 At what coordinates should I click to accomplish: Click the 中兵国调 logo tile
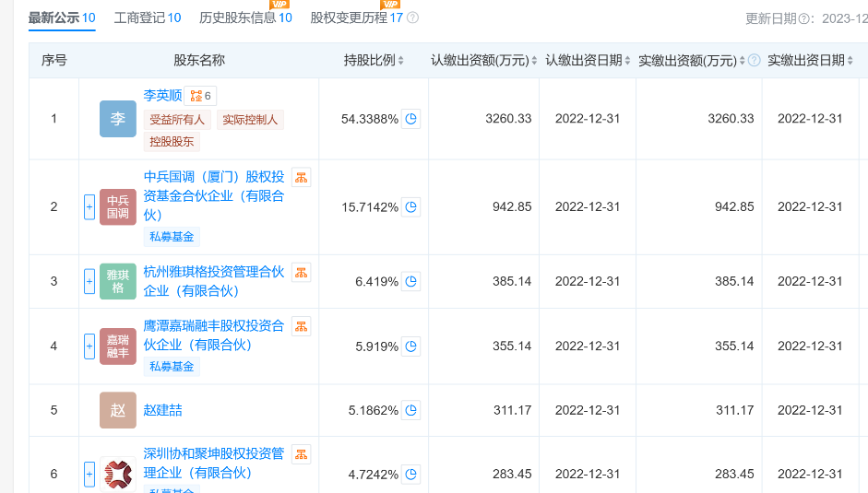tap(118, 207)
